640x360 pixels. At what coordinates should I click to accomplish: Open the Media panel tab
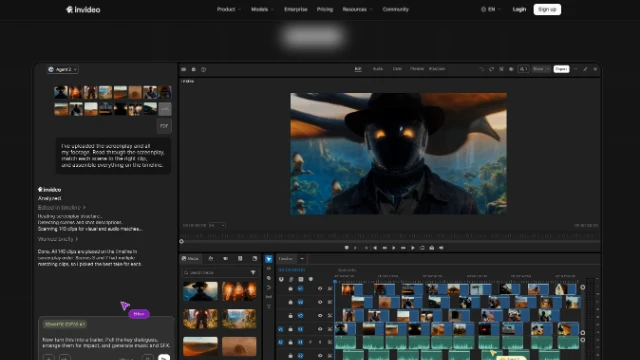click(190, 259)
